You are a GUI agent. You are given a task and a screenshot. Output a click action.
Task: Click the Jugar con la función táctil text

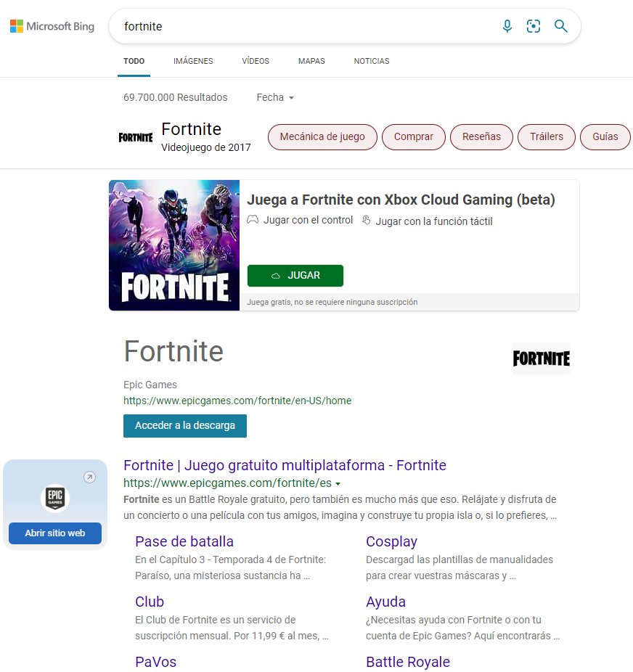(x=433, y=221)
